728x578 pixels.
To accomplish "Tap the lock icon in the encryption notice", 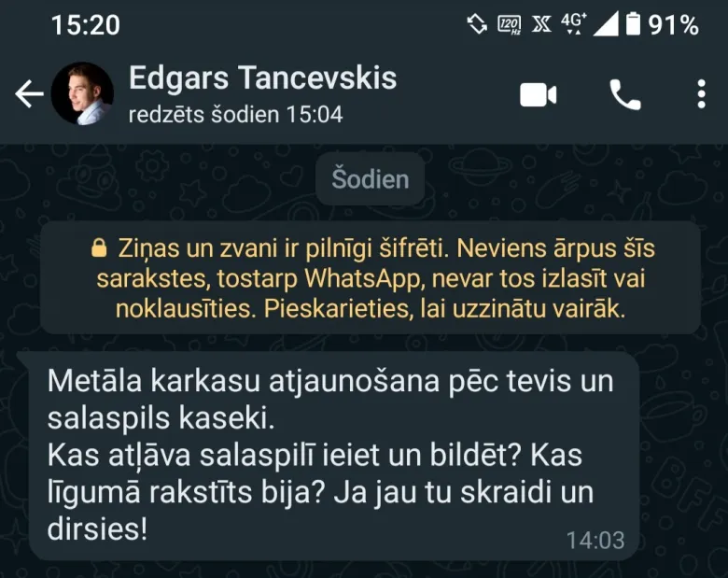I will [99, 247].
